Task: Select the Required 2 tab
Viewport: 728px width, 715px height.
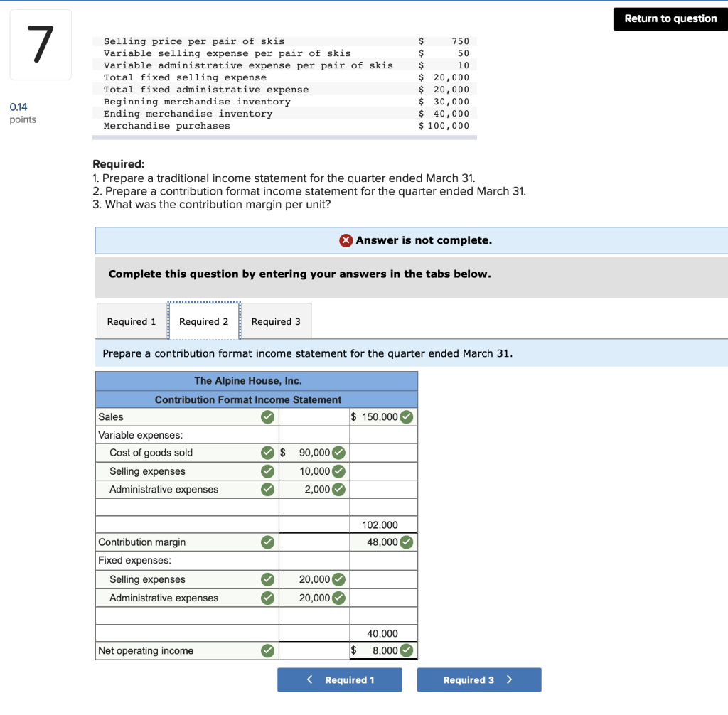Action: point(204,321)
